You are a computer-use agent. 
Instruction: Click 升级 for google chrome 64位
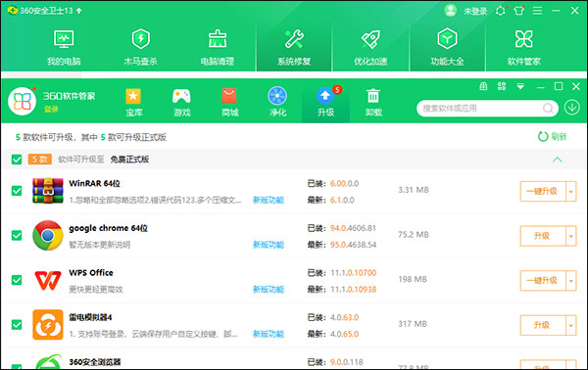[x=543, y=236]
